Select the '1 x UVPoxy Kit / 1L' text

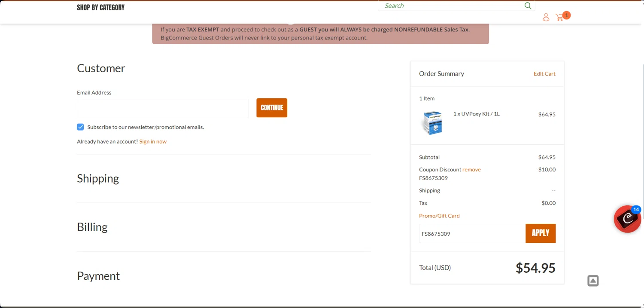(477, 114)
